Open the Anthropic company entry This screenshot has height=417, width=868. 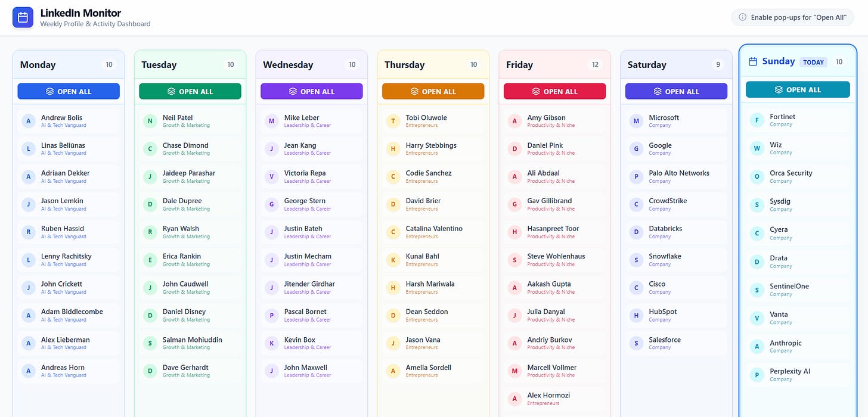(798, 346)
